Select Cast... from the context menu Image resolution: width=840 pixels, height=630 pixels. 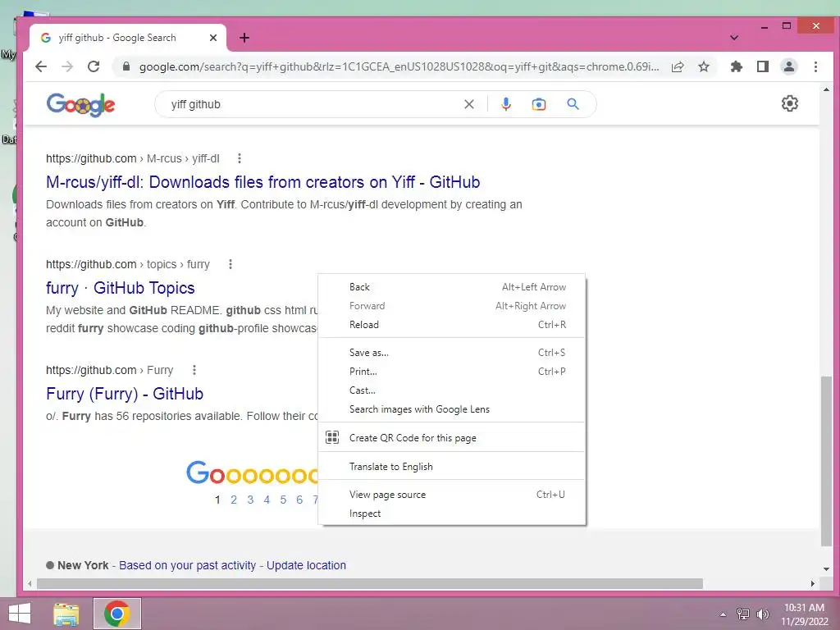[452, 390]
